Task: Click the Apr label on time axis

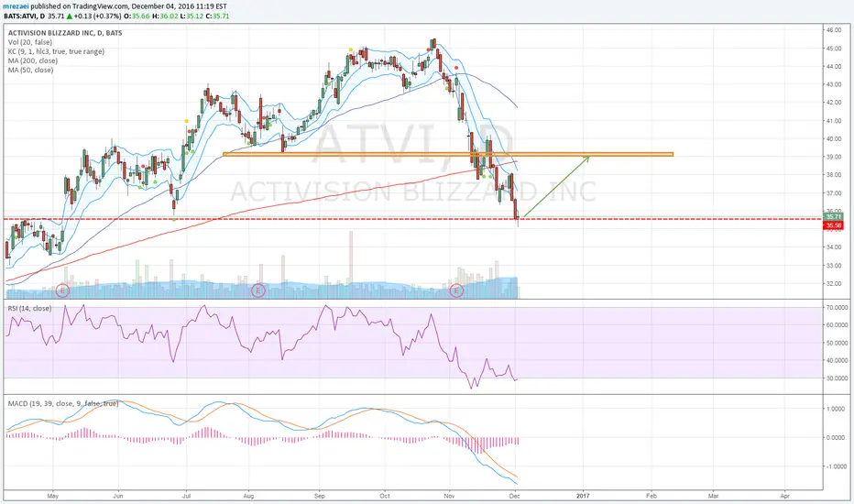Action: (x=785, y=496)
